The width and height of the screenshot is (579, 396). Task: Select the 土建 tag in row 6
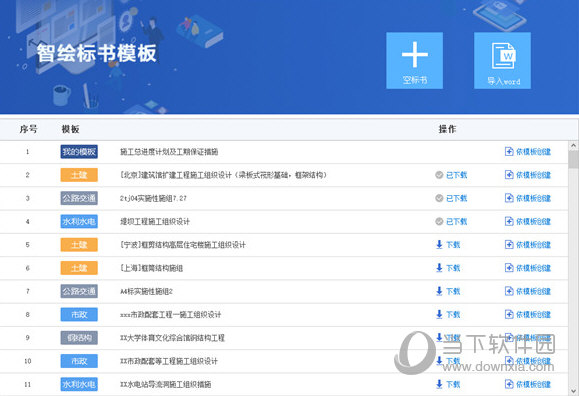[x=79, y=268]
